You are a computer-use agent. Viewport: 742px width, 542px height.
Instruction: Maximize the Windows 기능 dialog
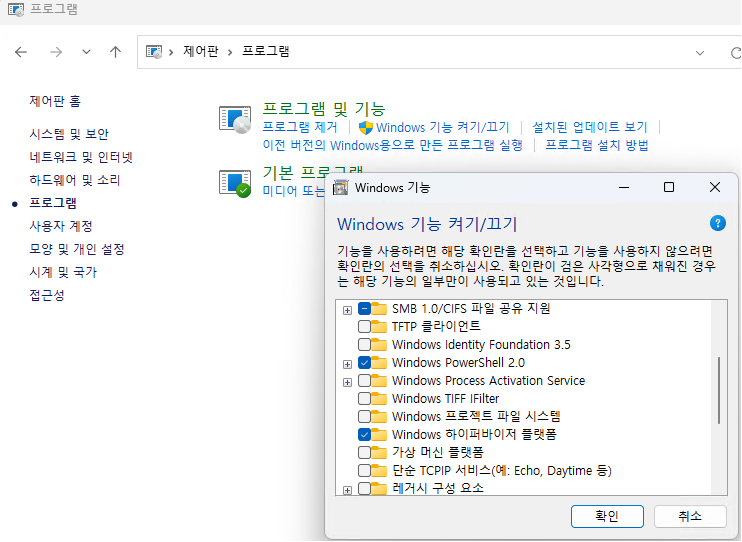tap(669, 188)
